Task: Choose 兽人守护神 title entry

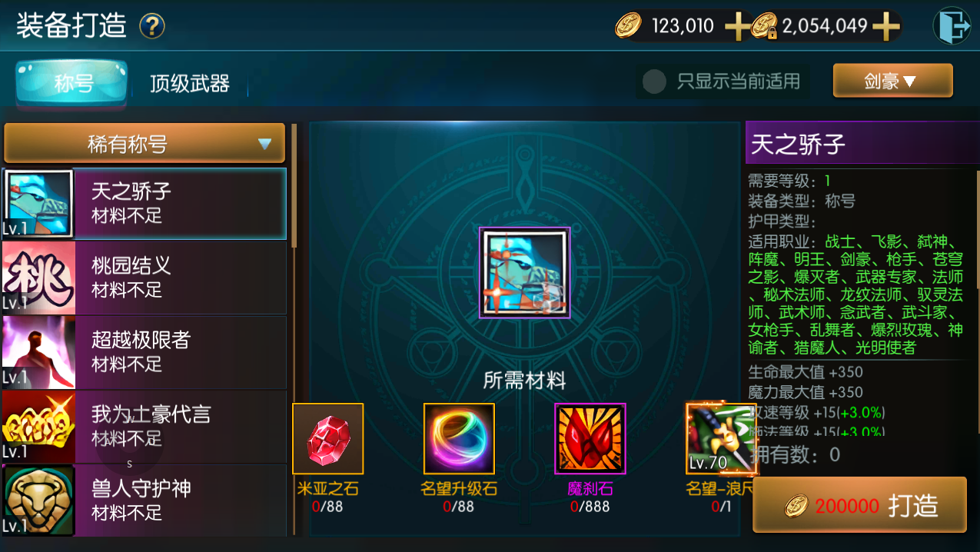Action: tap(144, 500)
